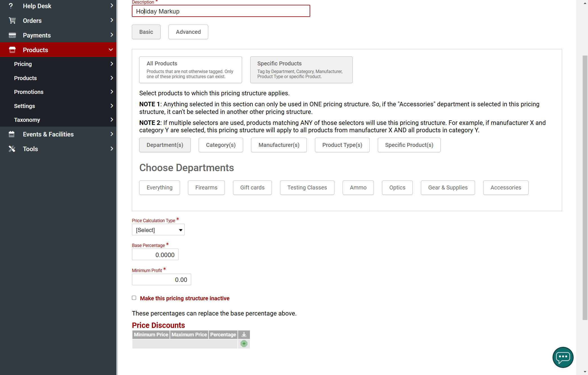Collapse the Products menu chevron
Viewport: 588px width, 375px height.
[x=111, y=50]
